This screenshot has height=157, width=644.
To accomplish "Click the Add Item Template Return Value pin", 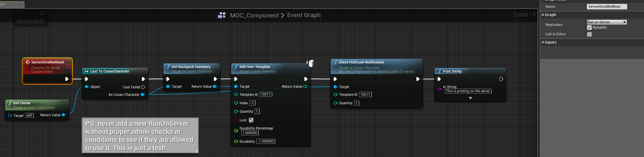I will pyautogui.click(x=305, y=86).
